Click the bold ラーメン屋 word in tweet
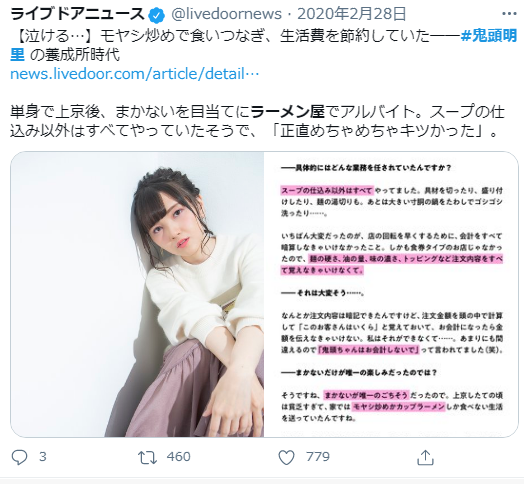 coord(288,112)
